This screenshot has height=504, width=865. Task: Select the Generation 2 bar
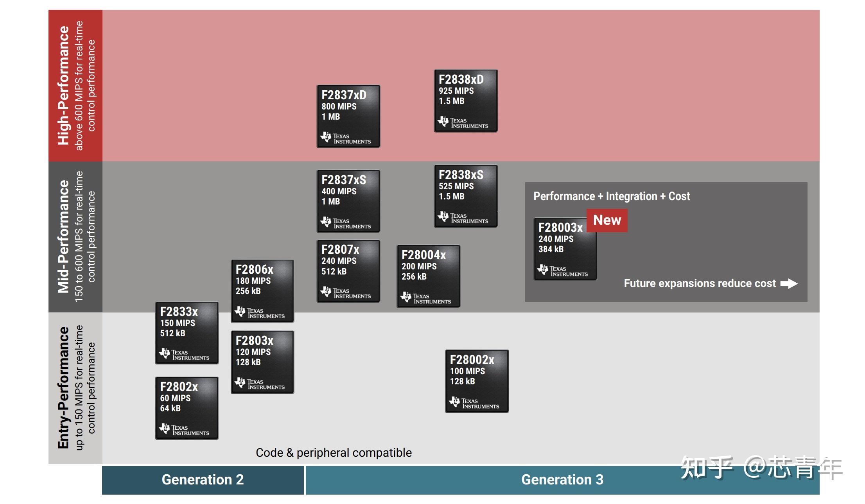[x=203, y=480]
